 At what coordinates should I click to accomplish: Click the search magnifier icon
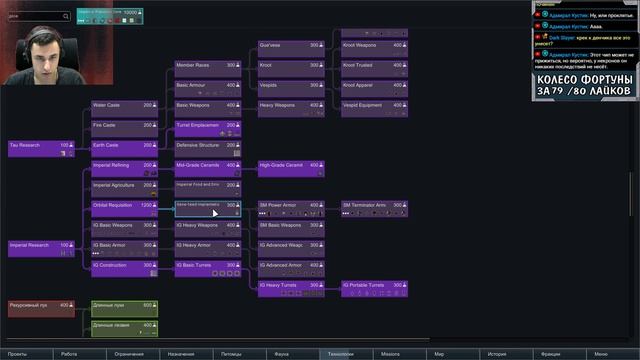coord(66,16)
